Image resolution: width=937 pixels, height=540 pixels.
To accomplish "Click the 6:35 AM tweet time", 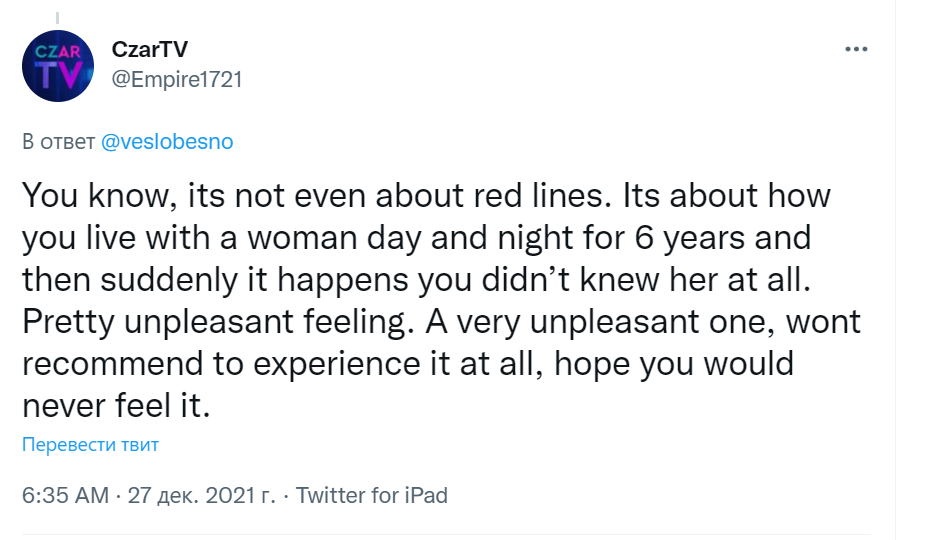I will (63, 494).
